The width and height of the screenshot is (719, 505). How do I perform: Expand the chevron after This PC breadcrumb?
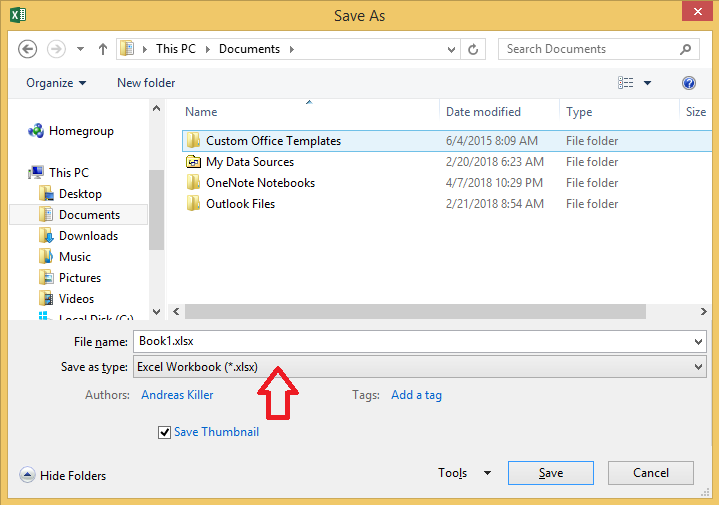[208, 49]
